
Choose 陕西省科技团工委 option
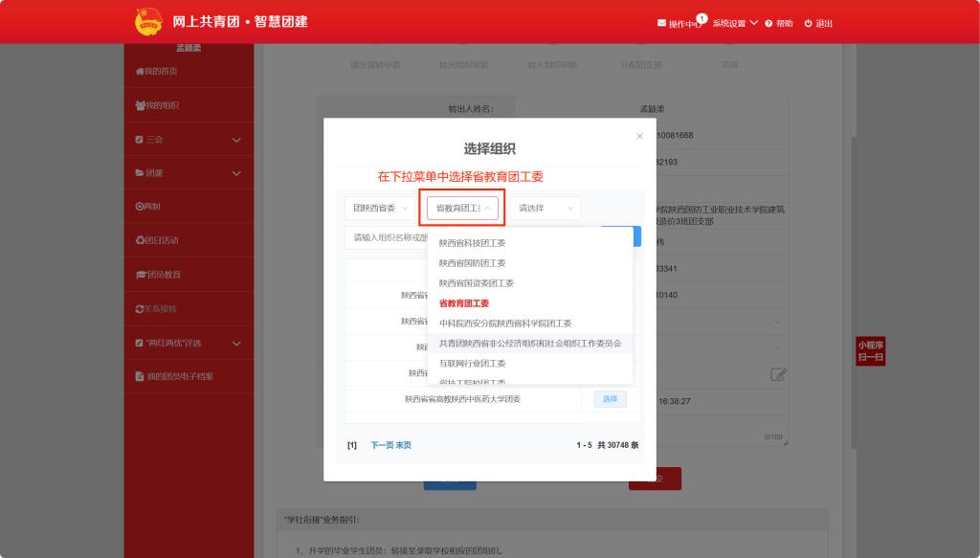click(472, 243)
